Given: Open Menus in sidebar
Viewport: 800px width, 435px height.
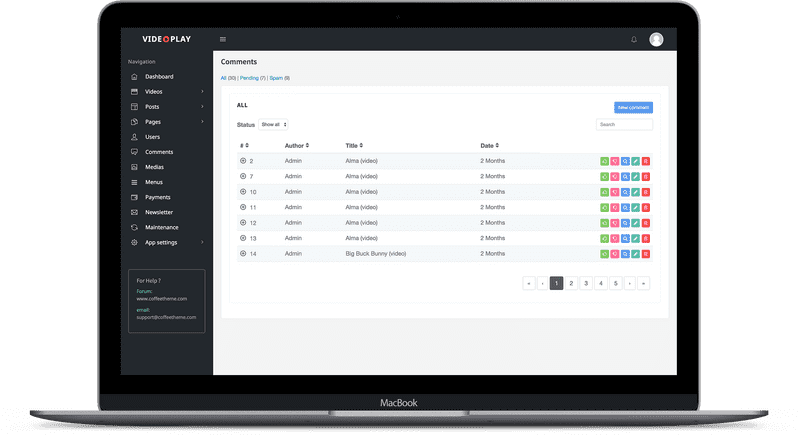Looking at the screenshot, I should tap(154, 182).
